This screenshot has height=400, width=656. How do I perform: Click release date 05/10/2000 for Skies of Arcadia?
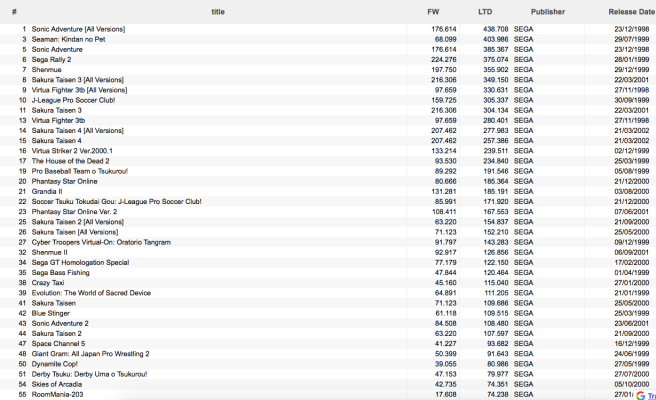point(632,384)
